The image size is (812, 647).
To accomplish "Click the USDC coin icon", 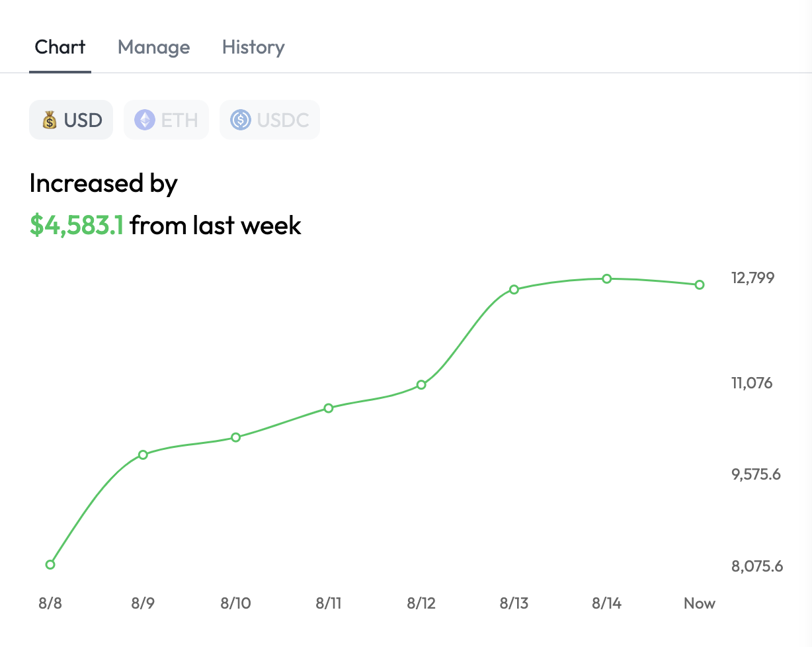I will coord(240,120).
